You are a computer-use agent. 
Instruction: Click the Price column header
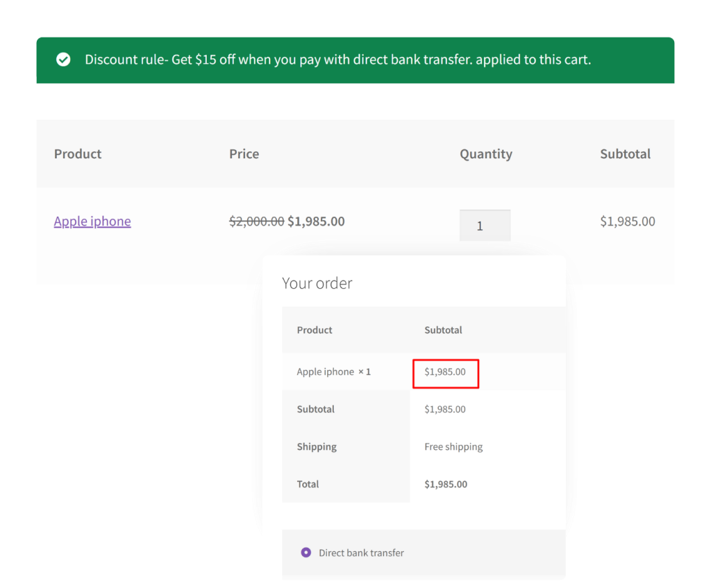[x=244, y=153]
